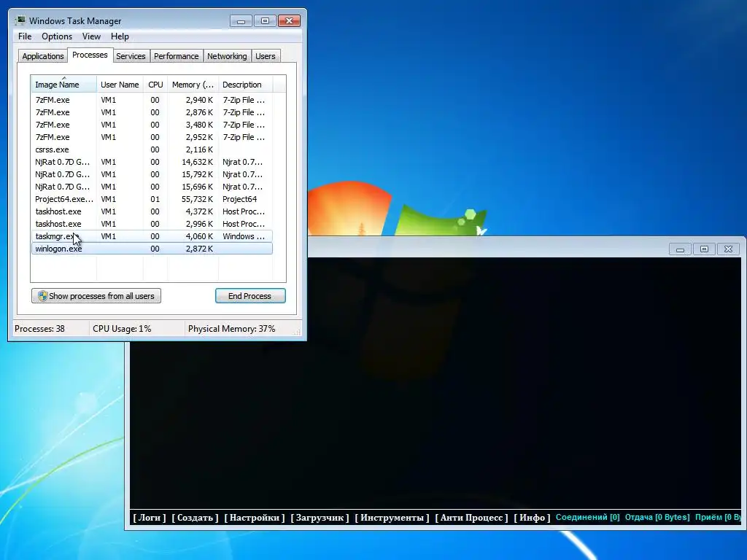Click the 55,732 K memory value
Screen dimensions: 747x560
197,199
